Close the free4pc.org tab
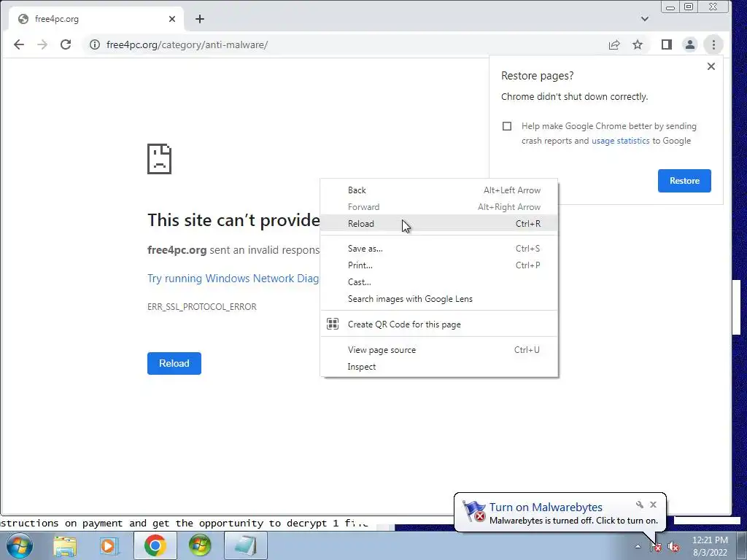Screen dimensions: 747x560 point(172,19)
